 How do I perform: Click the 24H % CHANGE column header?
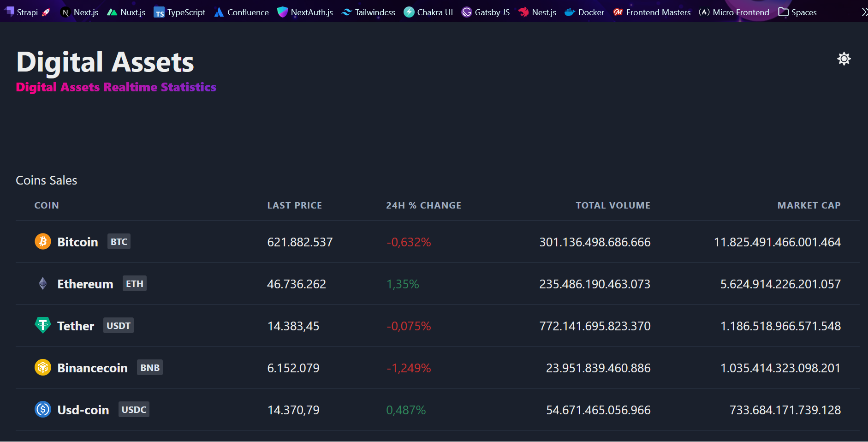pyautogui.click(x=423, y=205)
